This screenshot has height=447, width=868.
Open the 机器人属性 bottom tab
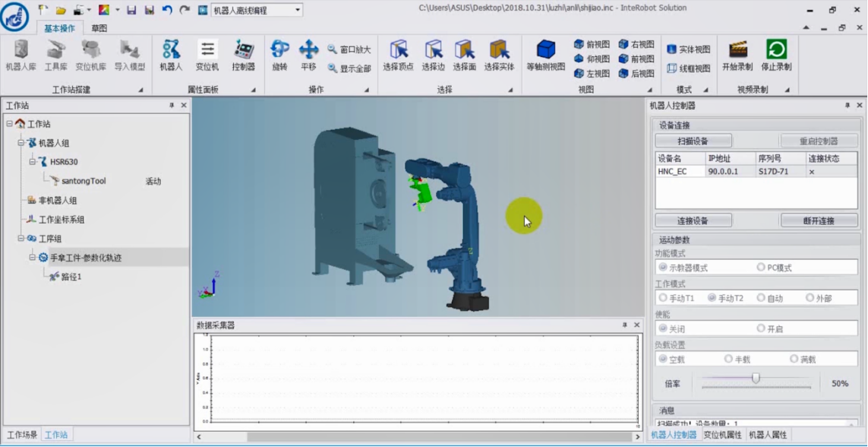[767, 435]
